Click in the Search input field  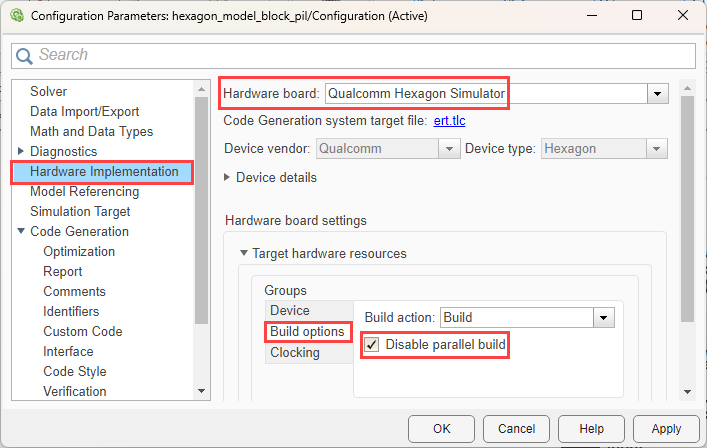360,55
